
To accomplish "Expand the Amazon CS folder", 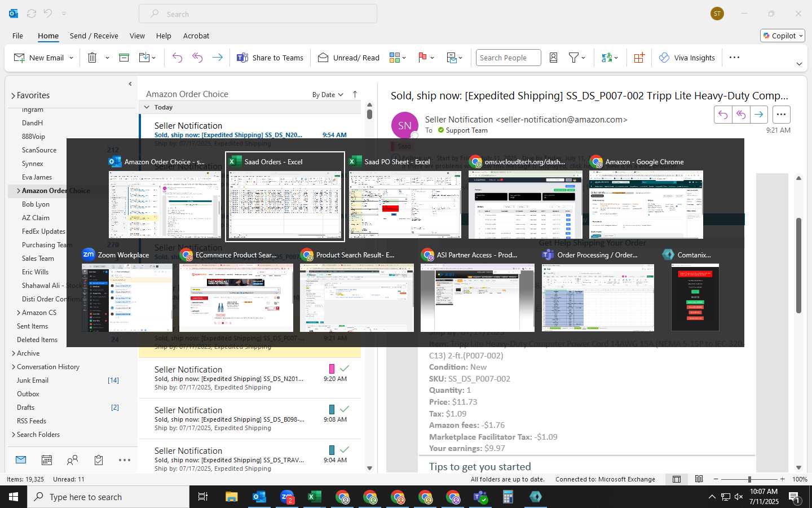I will tap(19, 313).
